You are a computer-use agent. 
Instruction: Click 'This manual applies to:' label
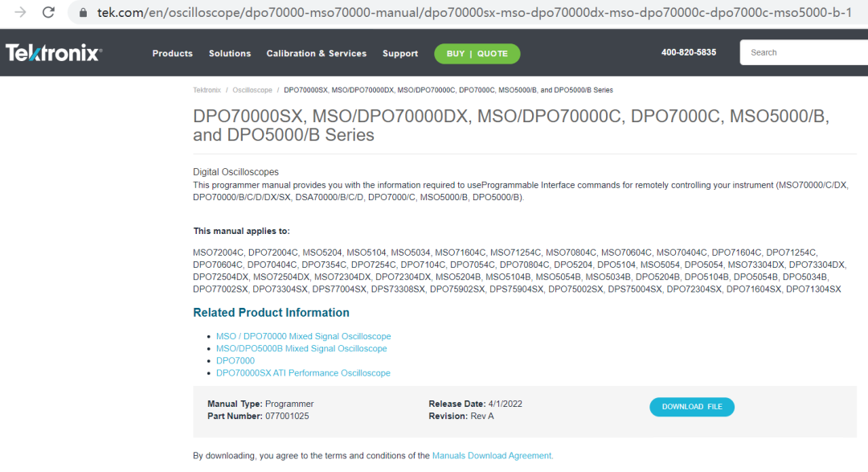coord(241,231)
